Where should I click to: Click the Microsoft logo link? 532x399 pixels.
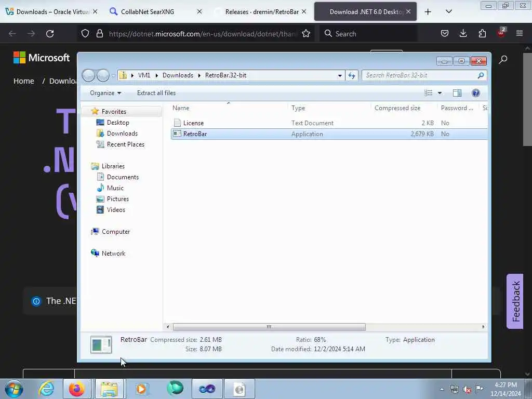(42, 58)
